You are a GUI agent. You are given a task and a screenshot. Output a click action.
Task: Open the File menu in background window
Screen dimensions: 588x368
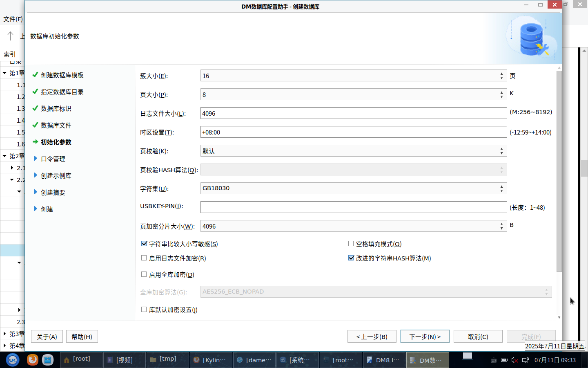coord(13,19)
